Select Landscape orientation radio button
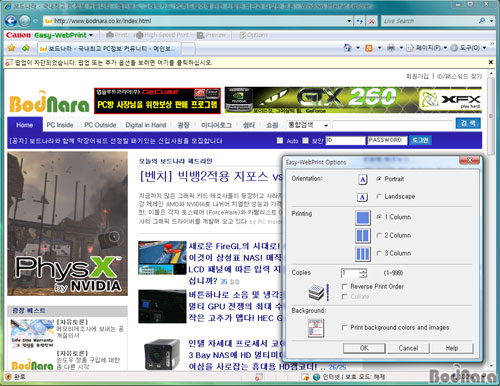500x386 pixels. [379, 196]
